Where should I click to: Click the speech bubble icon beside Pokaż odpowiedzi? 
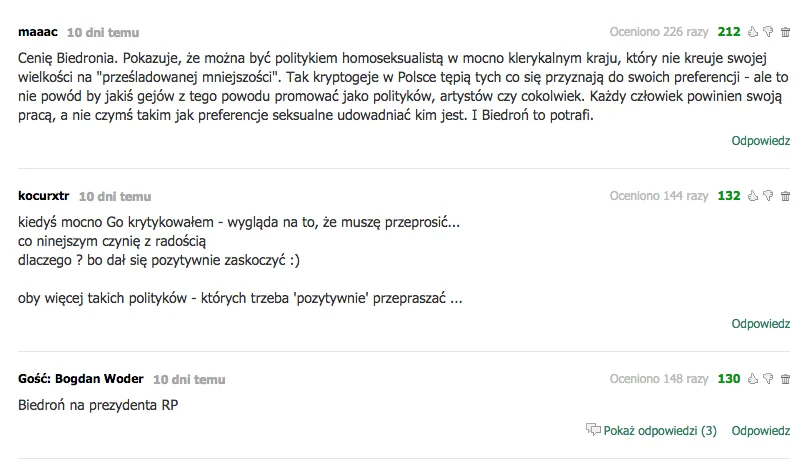593,429
